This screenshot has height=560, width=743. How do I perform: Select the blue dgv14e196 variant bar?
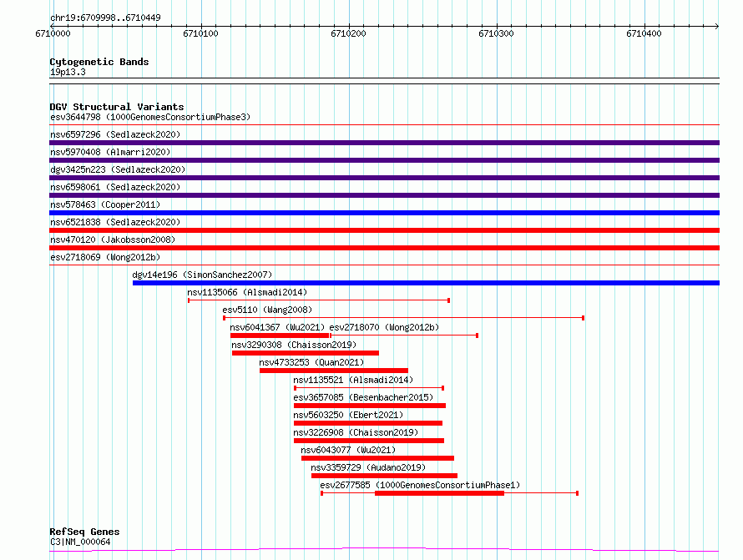426,283
